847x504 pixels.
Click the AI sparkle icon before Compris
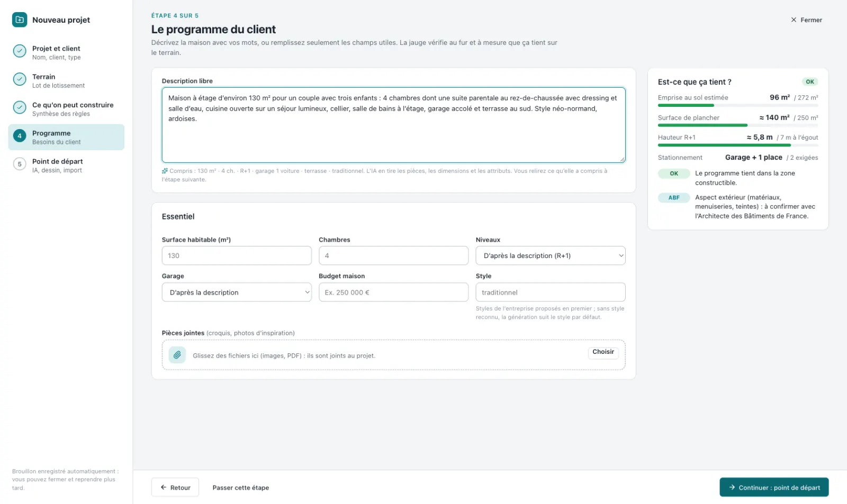[165, 171]
